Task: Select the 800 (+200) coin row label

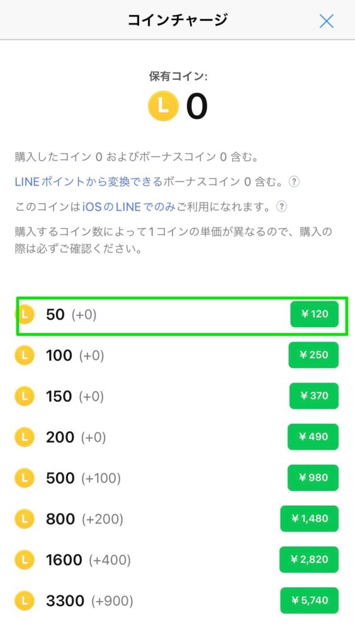Action: [x=84, y=519]
